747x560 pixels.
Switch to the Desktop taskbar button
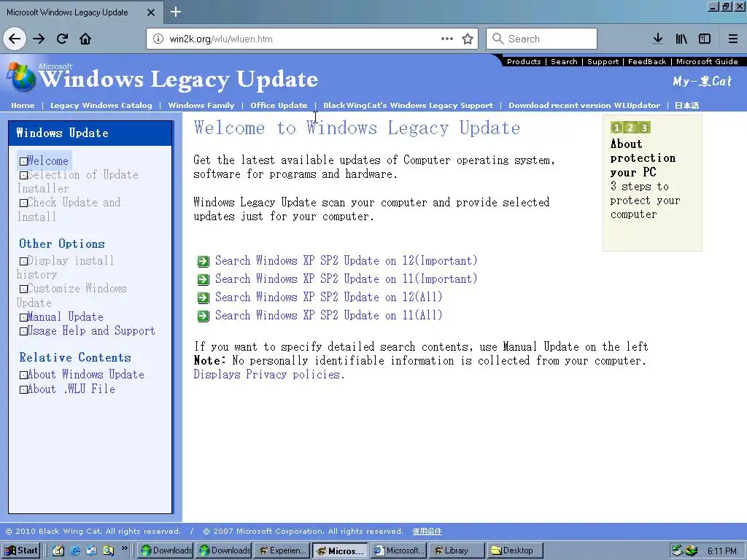click(x=516, y=551)
